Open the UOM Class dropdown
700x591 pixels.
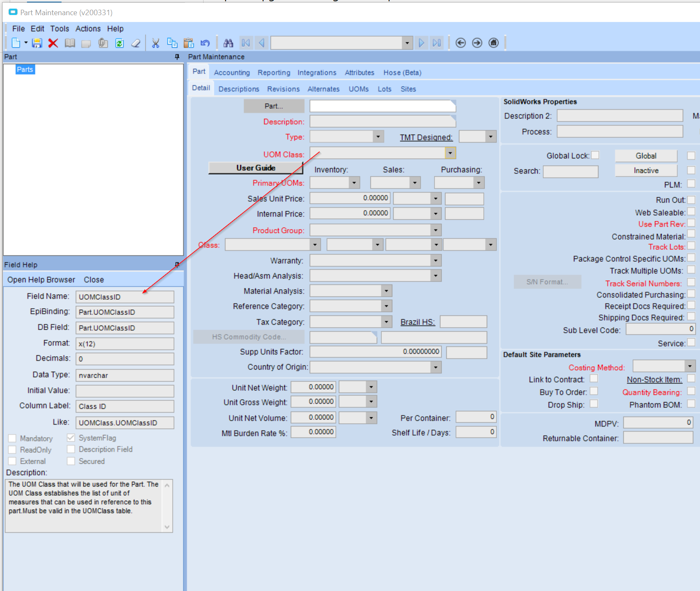(451, 153)
